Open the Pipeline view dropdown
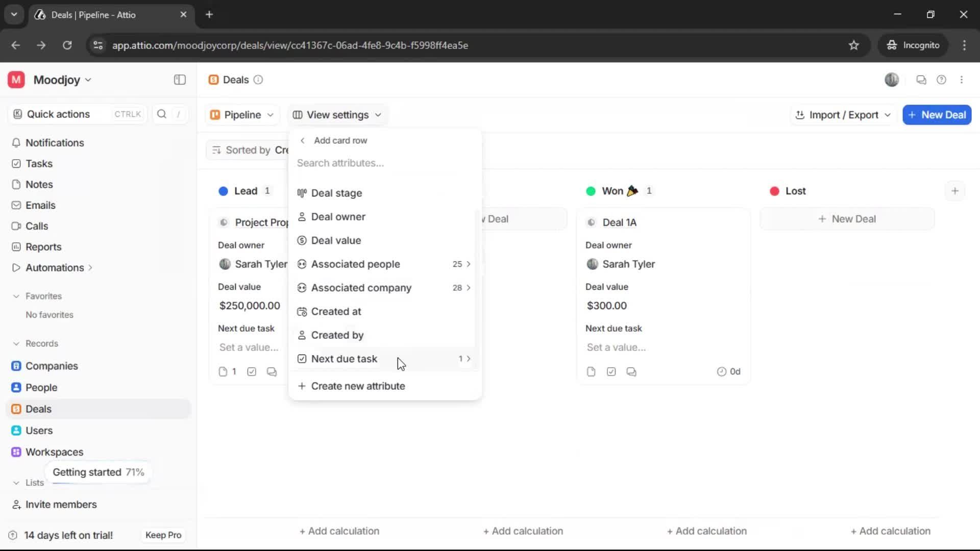The width and height of the screenshot is (980, 551). click(x=242, y=115)
